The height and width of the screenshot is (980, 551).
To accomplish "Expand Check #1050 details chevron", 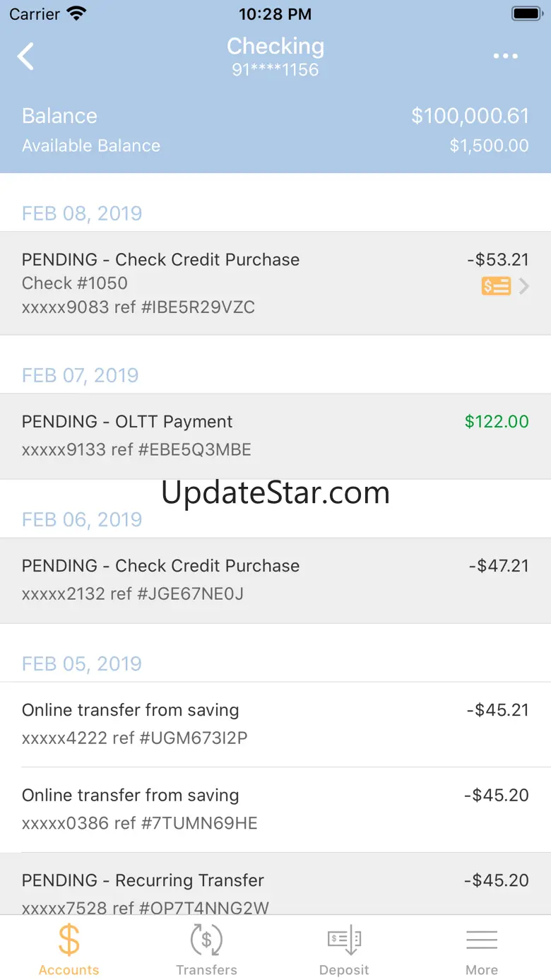I will [524, 286].
